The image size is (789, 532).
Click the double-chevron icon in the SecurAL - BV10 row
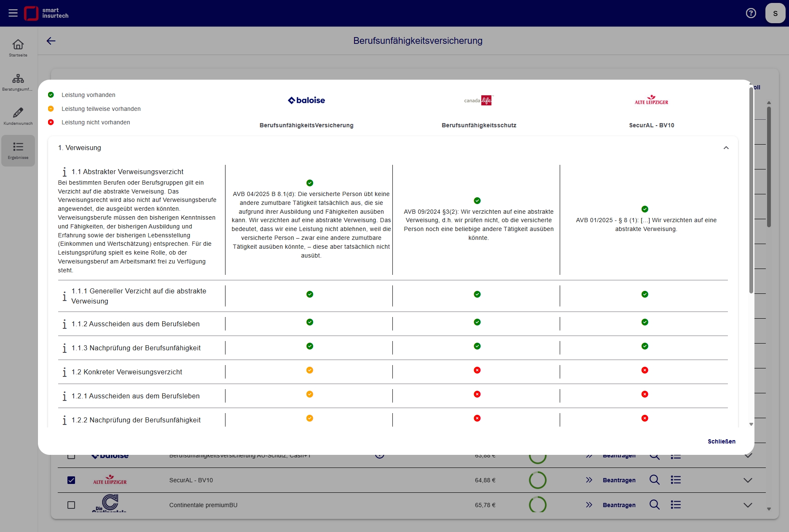[589, 480]
